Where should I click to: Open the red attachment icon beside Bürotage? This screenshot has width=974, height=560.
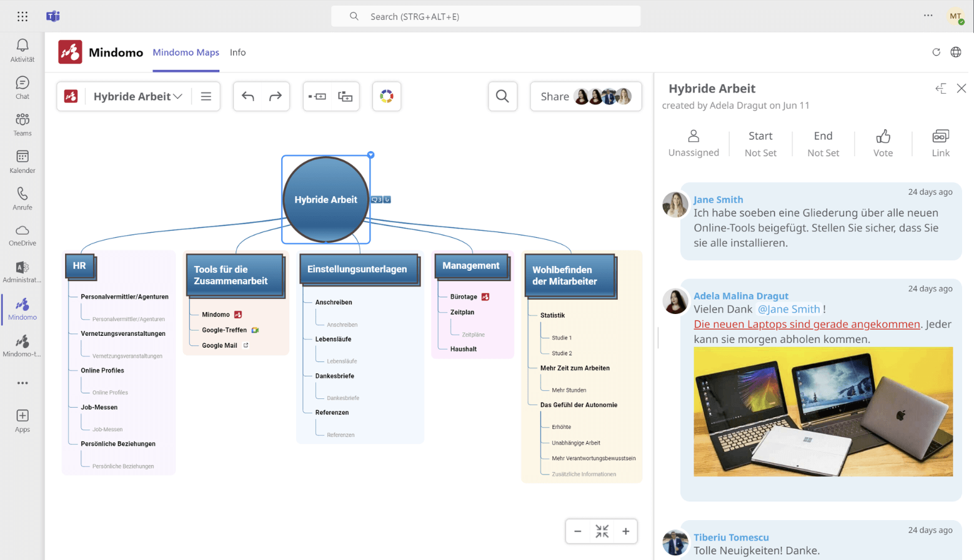coord(485,297)
